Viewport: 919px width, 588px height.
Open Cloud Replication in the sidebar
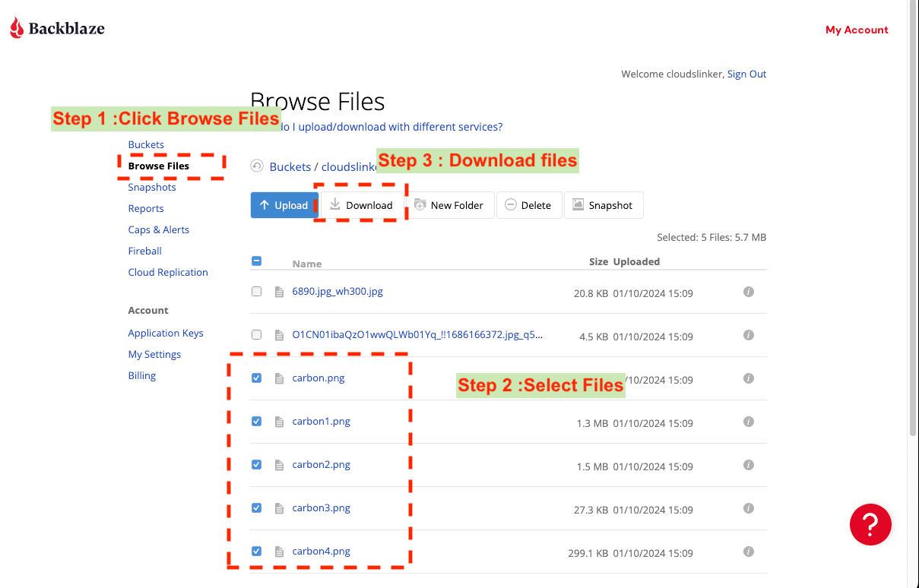coord(168,272)
